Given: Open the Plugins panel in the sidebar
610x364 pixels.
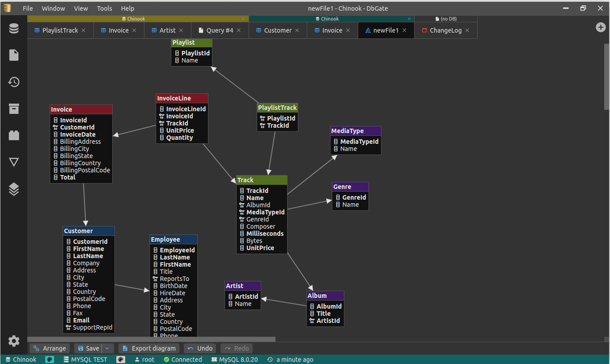Looking at the screenshot, I should (x=13, y=135).
